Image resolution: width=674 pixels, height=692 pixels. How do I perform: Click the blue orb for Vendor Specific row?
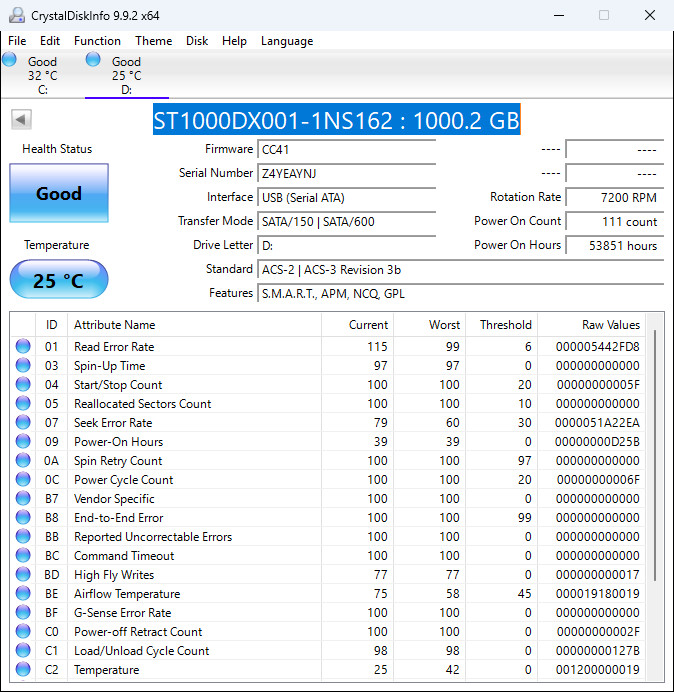(23, 498)
